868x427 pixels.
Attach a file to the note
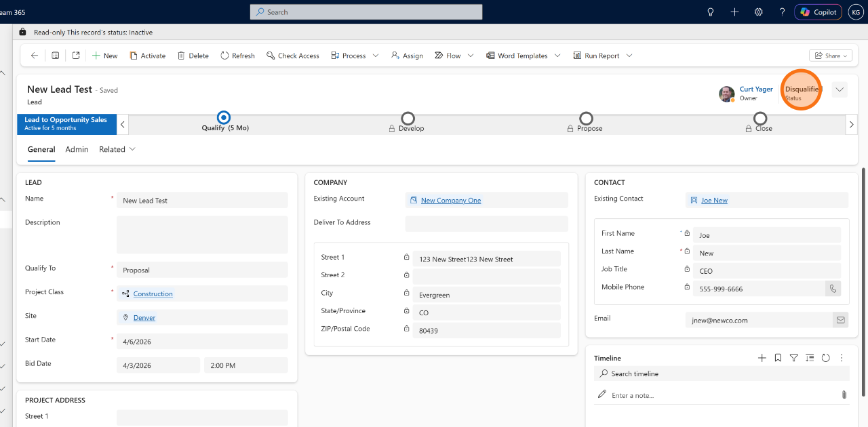pyautogui.click(x=844, y=394)
